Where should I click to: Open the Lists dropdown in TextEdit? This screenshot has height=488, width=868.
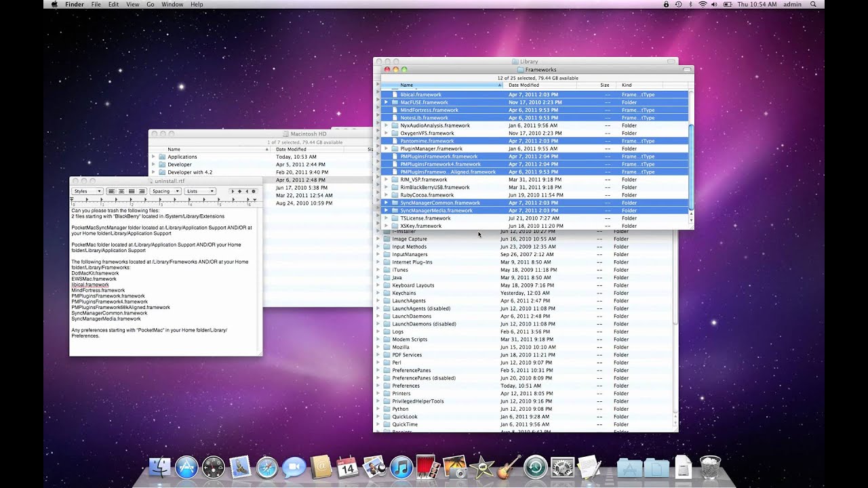pyautogui.click(x=200, y=191)
